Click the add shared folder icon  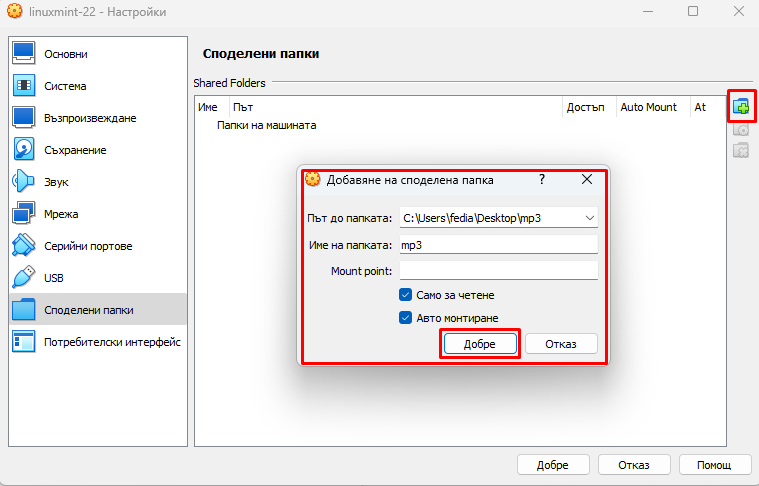coord(741,106)
